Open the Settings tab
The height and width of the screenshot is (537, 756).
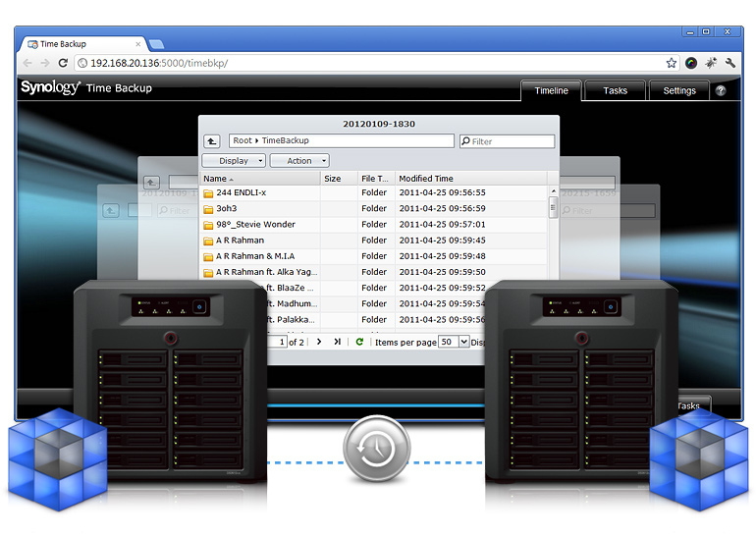click(x=678, y=90)
